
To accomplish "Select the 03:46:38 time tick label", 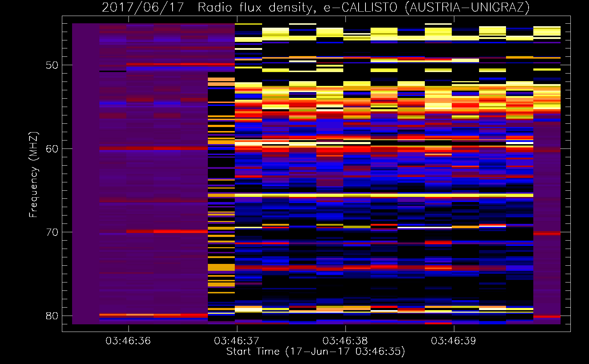I will point(345,341).
